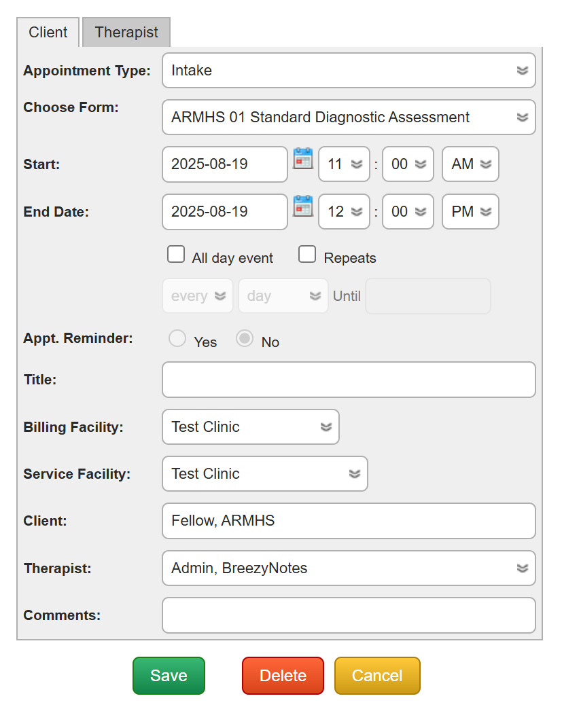Image resolution: width=562 pixels, height=728 pixels.
Task: Expand the Service Facility dropdown
Action: (264, 474)
